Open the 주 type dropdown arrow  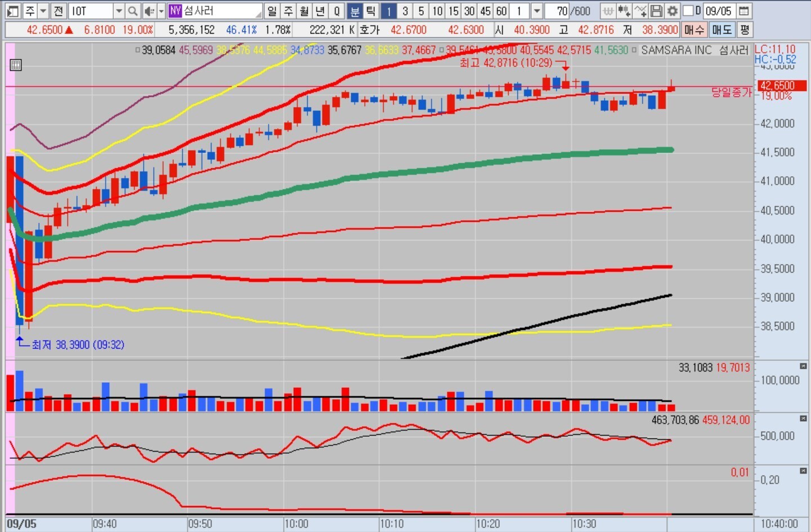[43, 11]
